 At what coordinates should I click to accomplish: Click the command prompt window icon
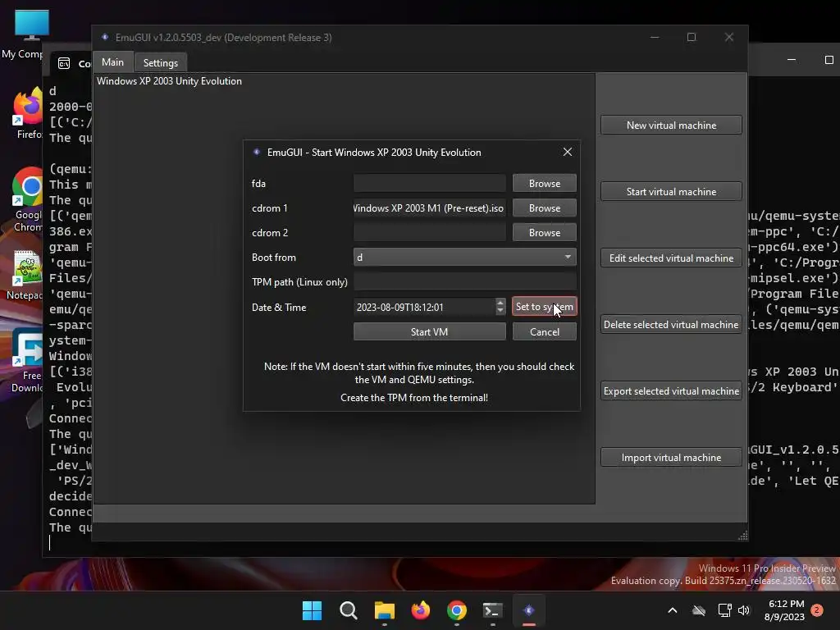[64, 63]
